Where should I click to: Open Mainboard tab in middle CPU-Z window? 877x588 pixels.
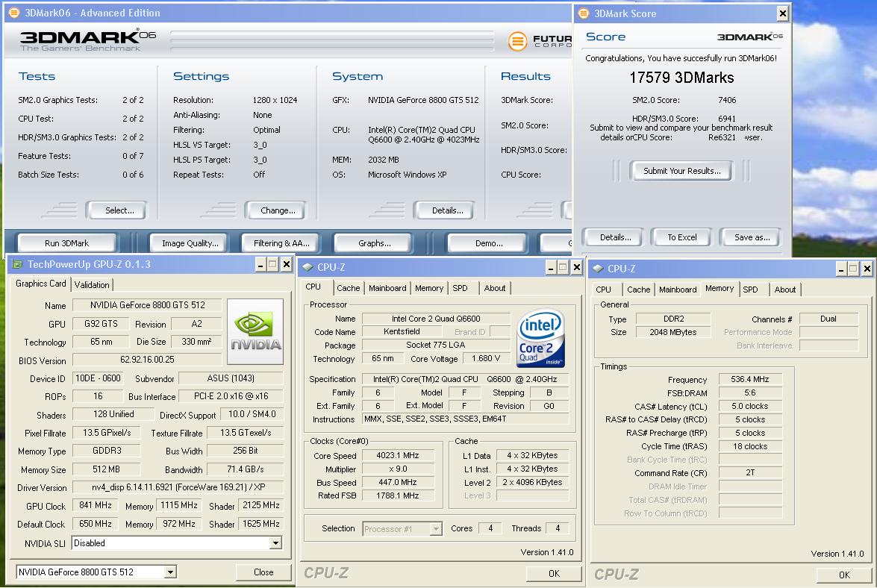point(387,288)
